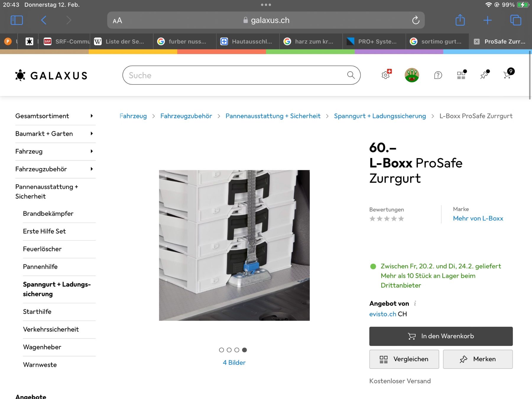Follow the Fahrzeugzubehör breadcrumb link
532x399 pixels.
186,116
